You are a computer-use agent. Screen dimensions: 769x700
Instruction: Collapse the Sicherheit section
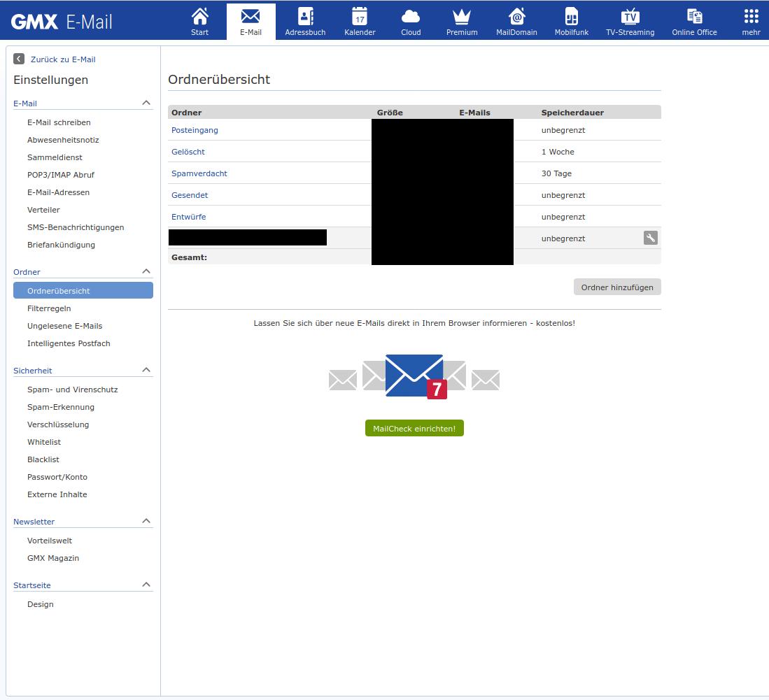146,370
